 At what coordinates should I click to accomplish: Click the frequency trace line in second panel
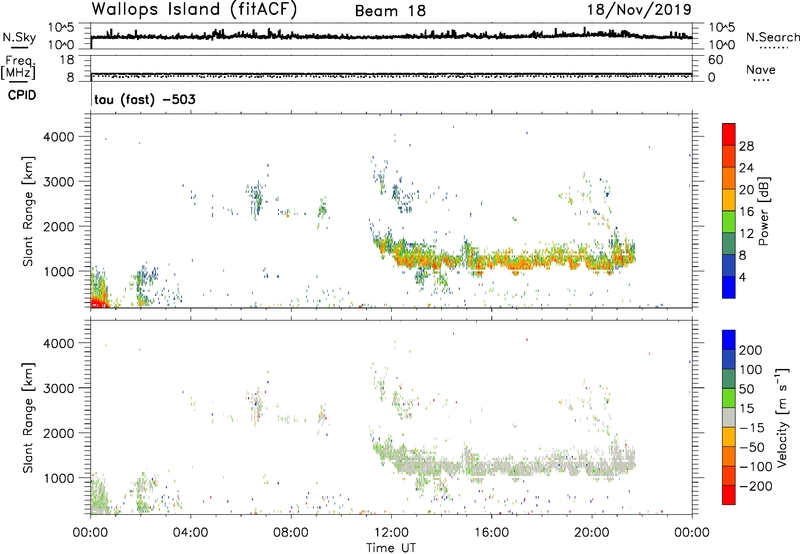(391, 74)
